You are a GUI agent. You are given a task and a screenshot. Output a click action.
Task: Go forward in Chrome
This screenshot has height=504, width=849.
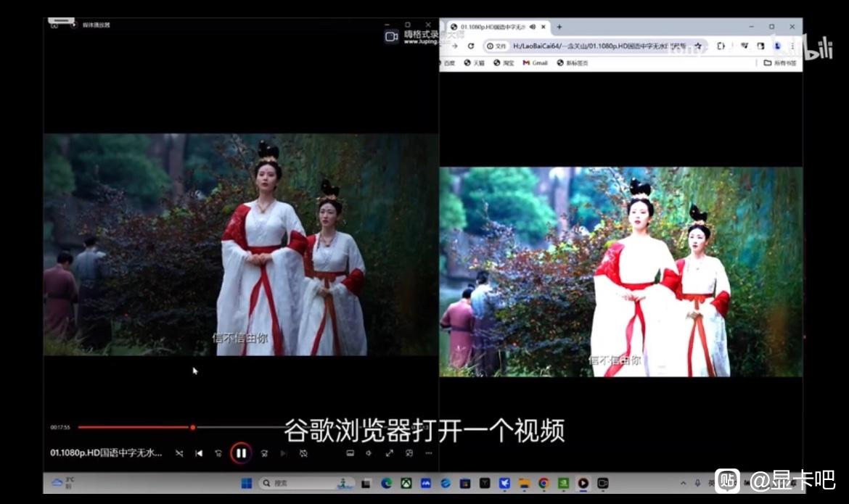[454, 46]
